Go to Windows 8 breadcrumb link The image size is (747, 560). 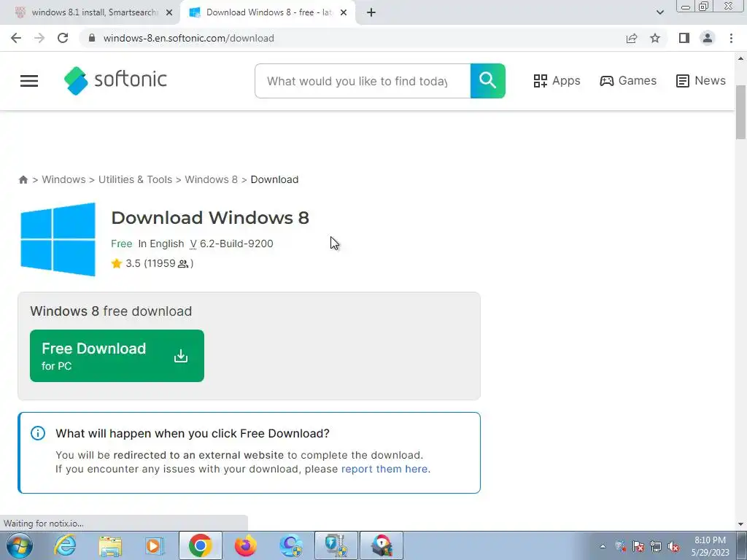point(211,179)
